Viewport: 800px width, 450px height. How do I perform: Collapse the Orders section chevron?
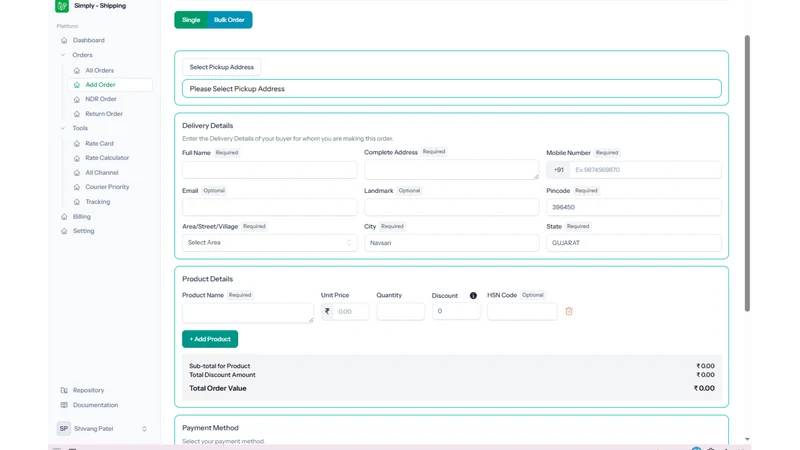(63, 55)
